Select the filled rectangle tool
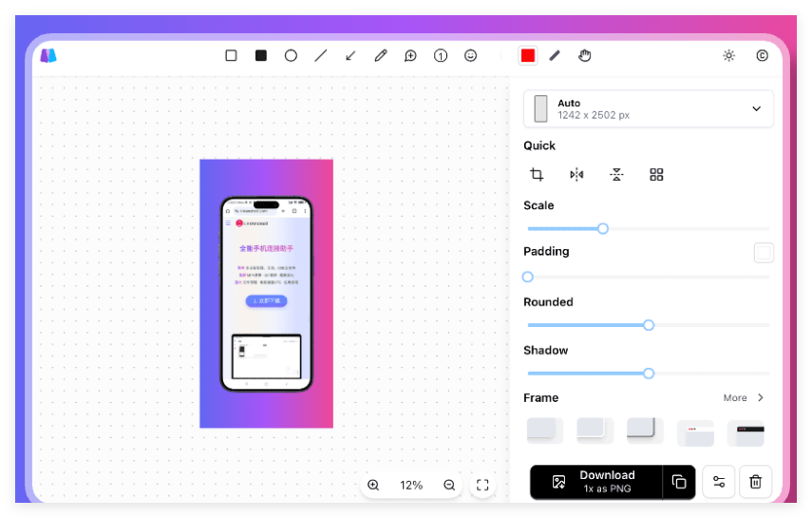 pyautogui.click(x=261, y=55)
